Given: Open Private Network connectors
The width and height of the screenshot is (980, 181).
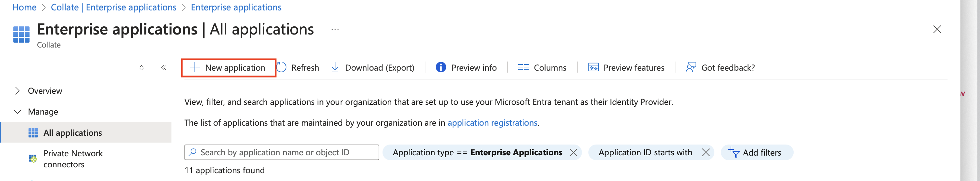Looking at the screenshot, I should 73,159.
